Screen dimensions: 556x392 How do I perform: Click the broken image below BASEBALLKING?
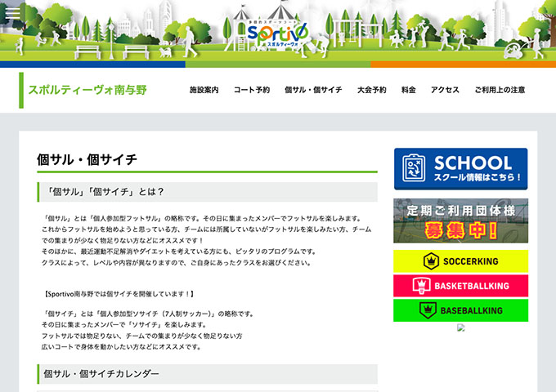pos(460,327)
